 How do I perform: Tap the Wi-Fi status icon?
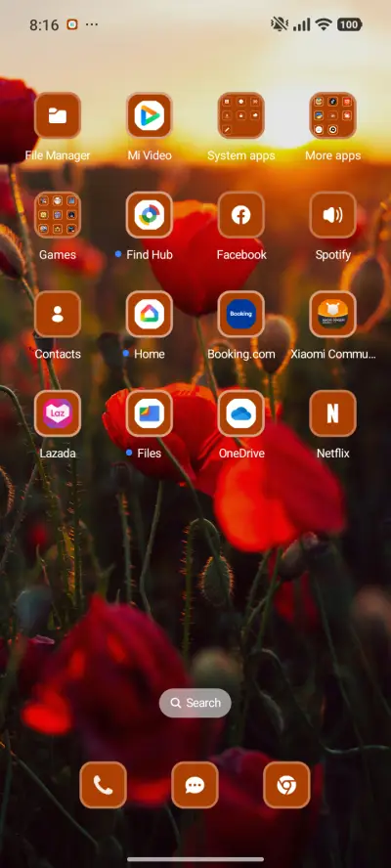pos(323,24)
